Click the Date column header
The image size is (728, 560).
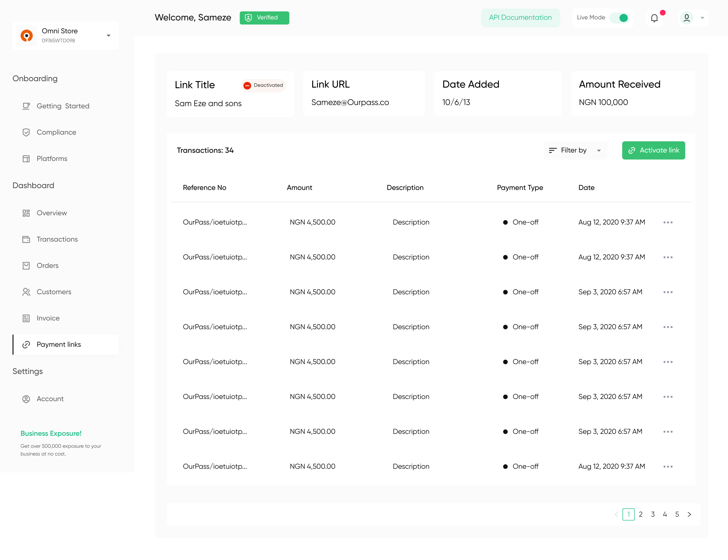pos(586,187)
